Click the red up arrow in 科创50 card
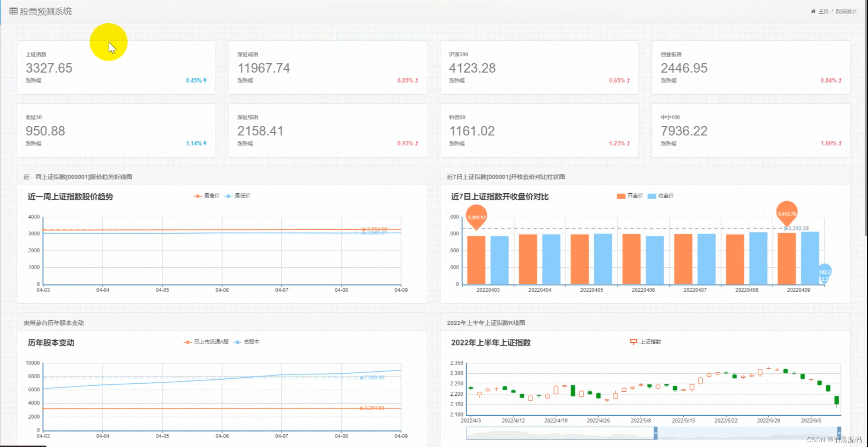Image resolution: width=868 pixels, height=447 pixels. [628, 144]
